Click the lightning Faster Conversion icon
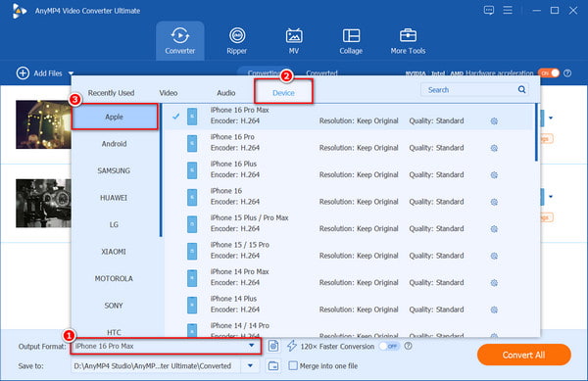 [292, 346]
